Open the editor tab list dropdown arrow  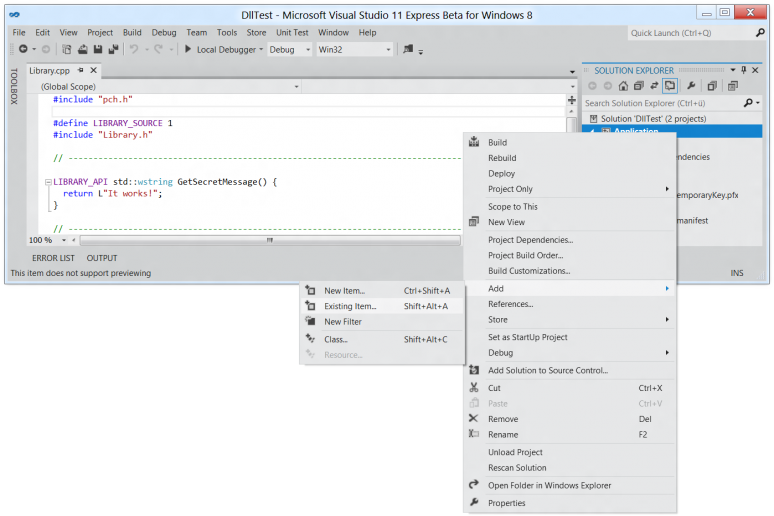pyautogui.click(x=572, y=72)
